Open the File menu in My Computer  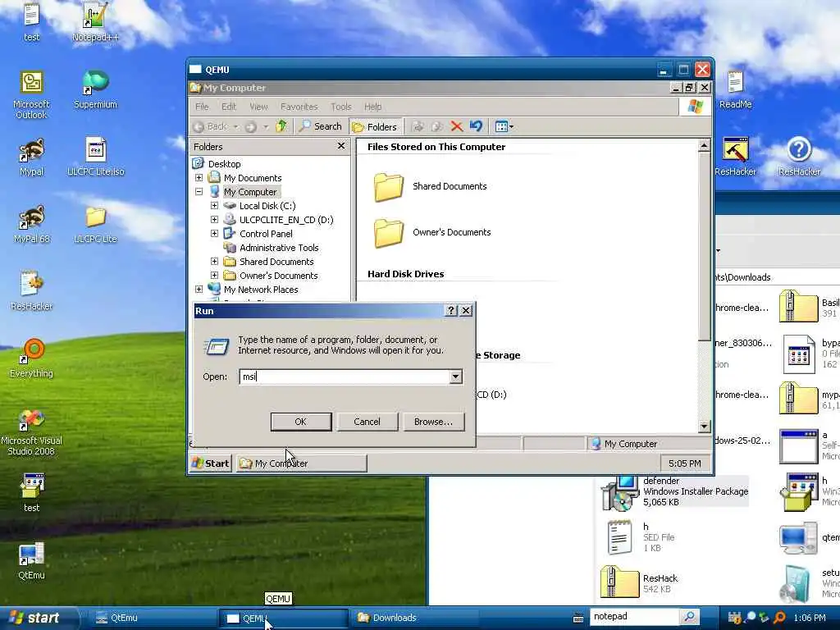[202, 107]
